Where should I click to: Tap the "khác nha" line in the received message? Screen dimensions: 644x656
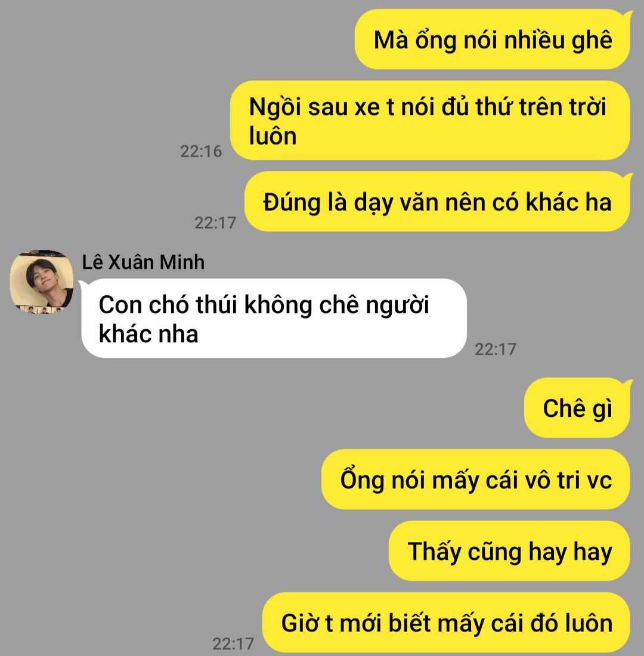148,335
